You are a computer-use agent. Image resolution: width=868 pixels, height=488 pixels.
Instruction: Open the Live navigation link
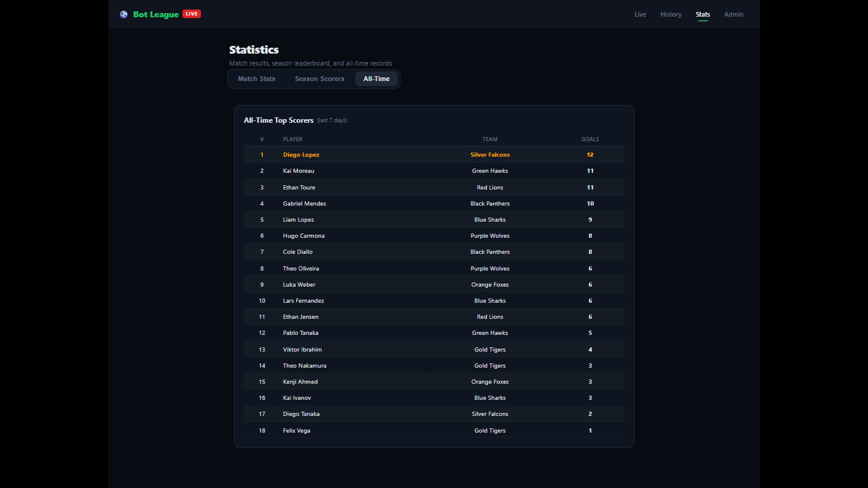pyautogui.click(x=640, y=14)
